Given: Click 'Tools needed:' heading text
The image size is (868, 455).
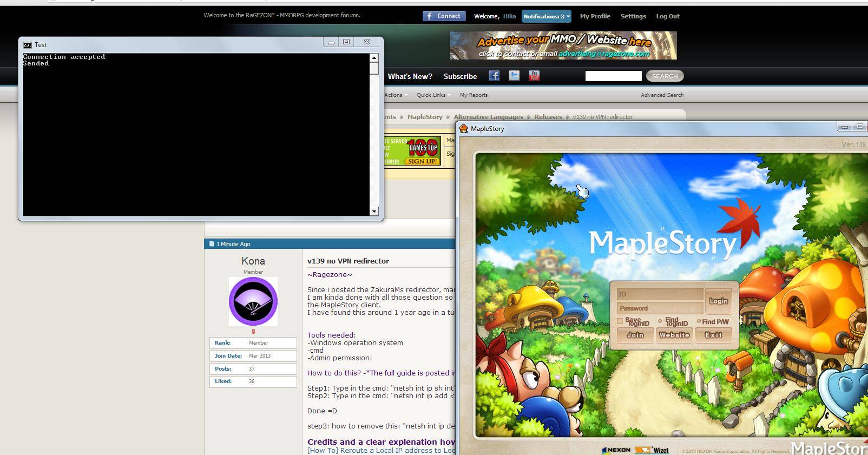Looking at the screenshot, I should point(331,335).
